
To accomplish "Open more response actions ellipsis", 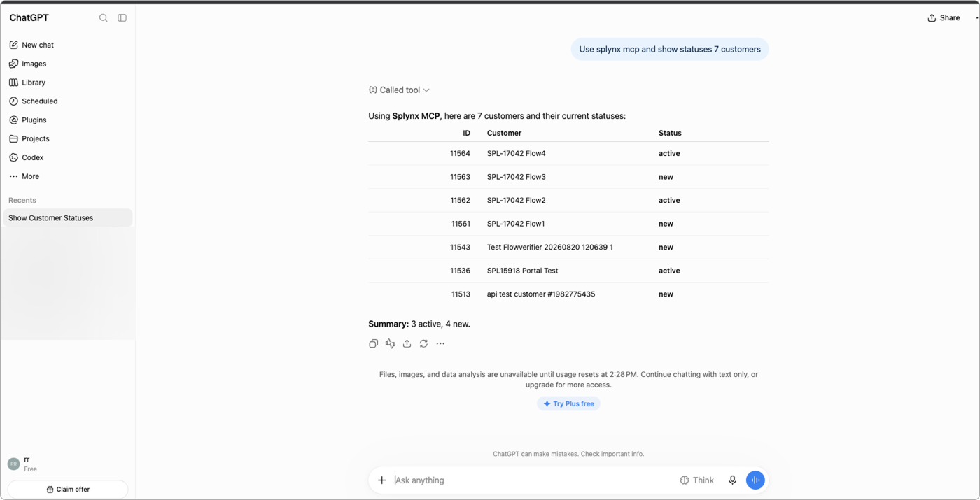I will click(440, 343).
